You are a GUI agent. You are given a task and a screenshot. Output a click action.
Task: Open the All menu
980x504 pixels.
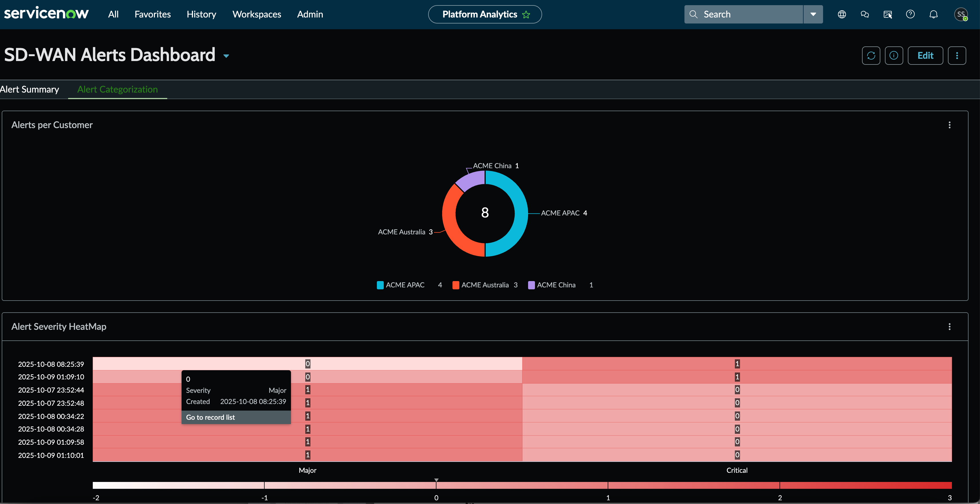pyautogui.click(x=113, y=14)
